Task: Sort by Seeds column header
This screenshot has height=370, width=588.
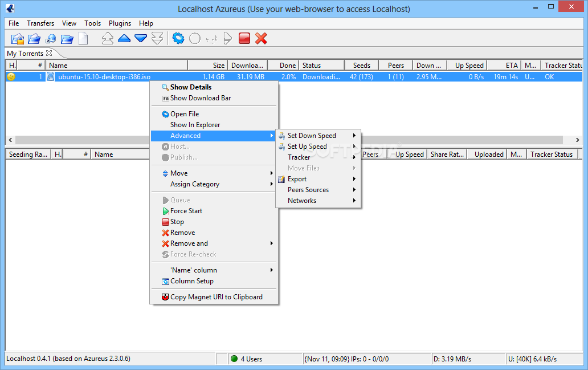Action: point(361,66)
